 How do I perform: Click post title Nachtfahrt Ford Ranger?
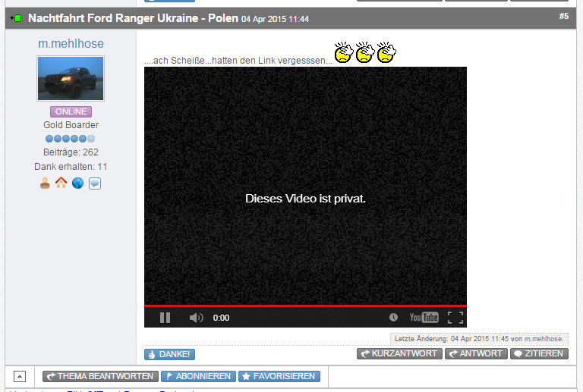point(133,18)
